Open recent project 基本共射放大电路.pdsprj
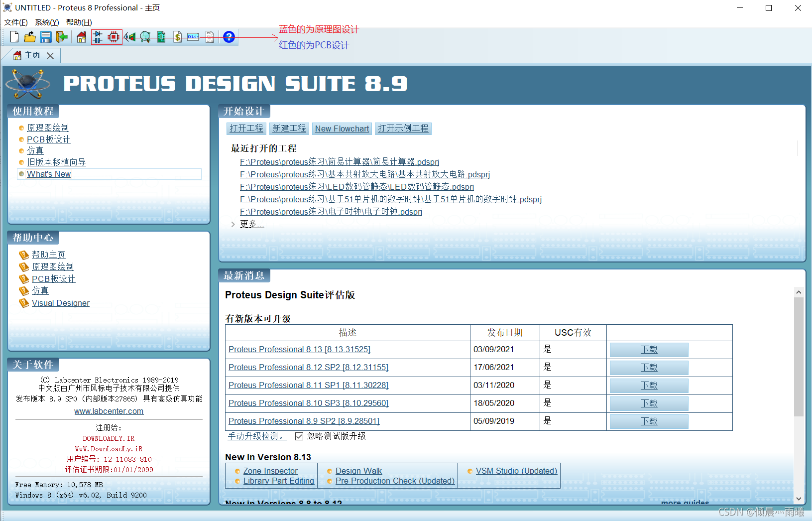 (x=365, y=174)
